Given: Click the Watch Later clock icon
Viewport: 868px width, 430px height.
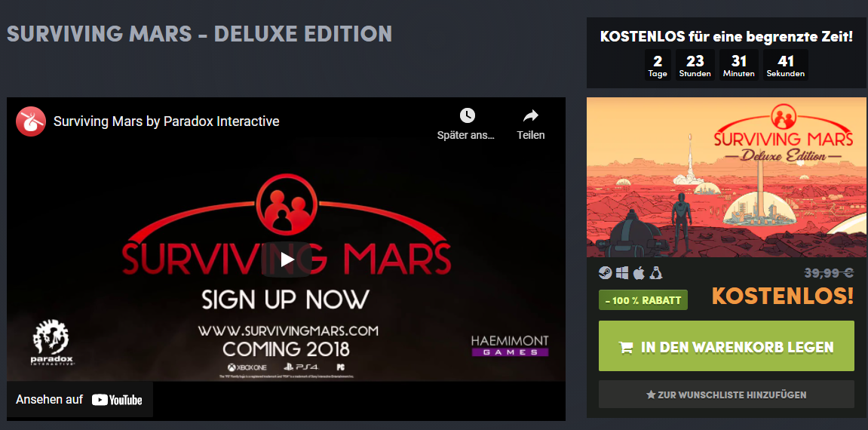Looking at the screenshot, I should pos(467,115).
